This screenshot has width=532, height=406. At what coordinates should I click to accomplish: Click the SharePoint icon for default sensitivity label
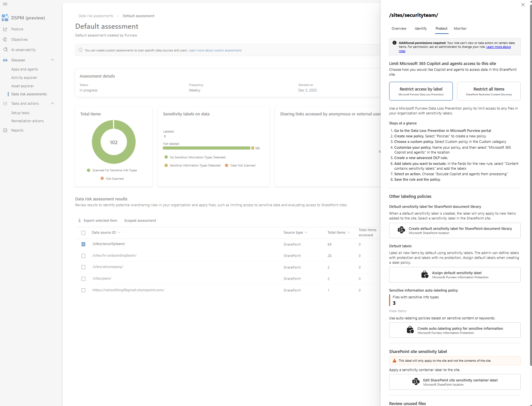(x=401, y=230)
